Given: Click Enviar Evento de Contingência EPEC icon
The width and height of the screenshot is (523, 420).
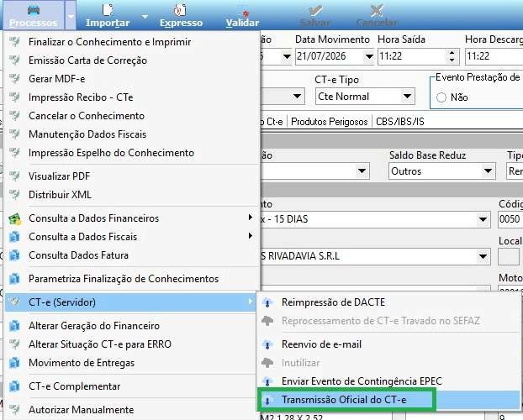Looking at the screenshot, I should coord(267,381).
